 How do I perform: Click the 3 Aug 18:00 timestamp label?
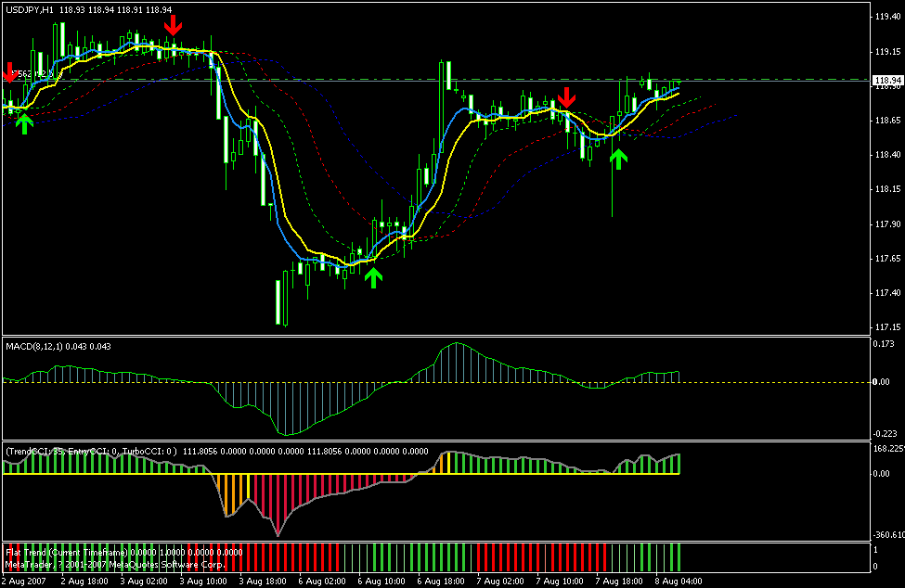click(263, 582)
